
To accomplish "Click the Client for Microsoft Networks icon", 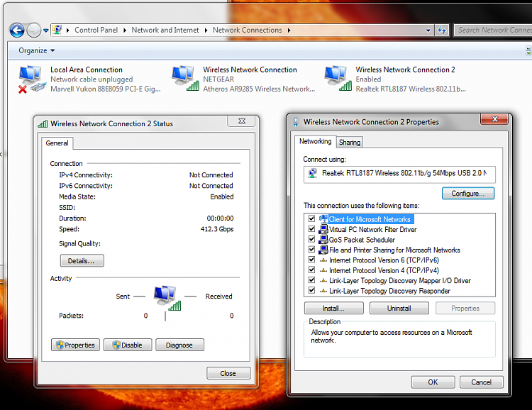I will click(323, 219).
